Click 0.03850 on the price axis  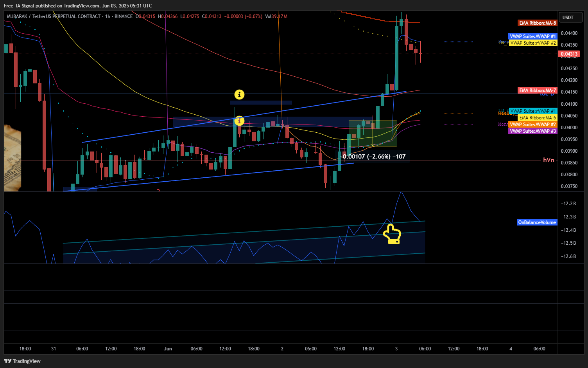(569, 163)
